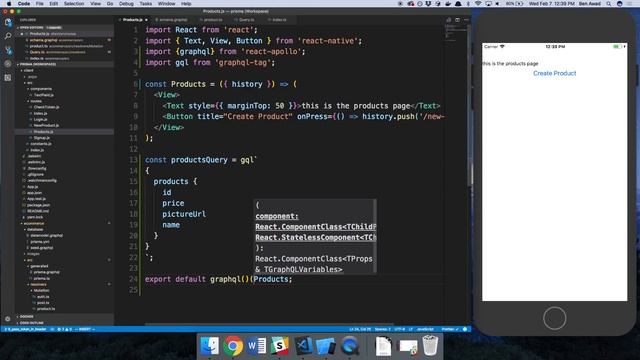
Task: Open the Help menu
Action: point(186,4)
